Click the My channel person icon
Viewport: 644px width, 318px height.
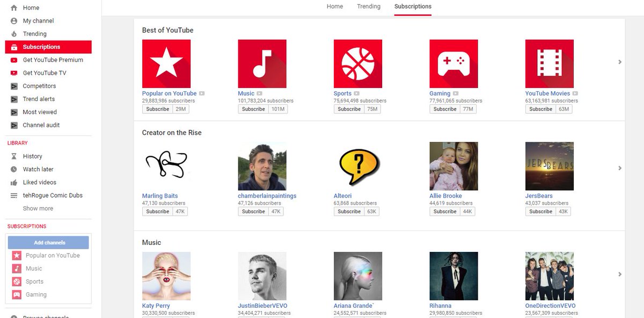[14, 21]
